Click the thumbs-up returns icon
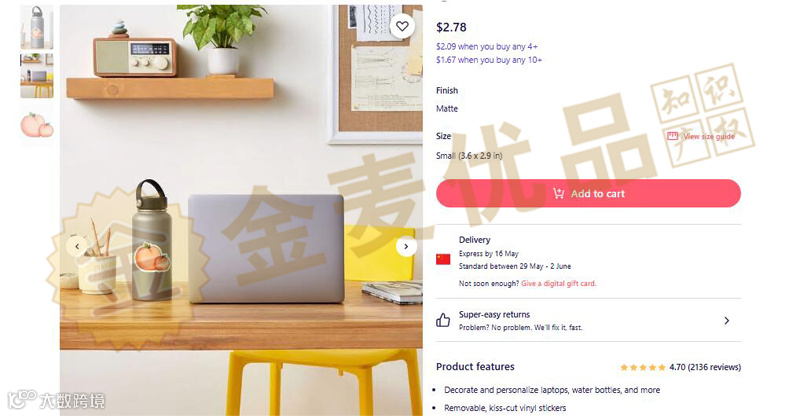800x416 pixels. (443, 320)
